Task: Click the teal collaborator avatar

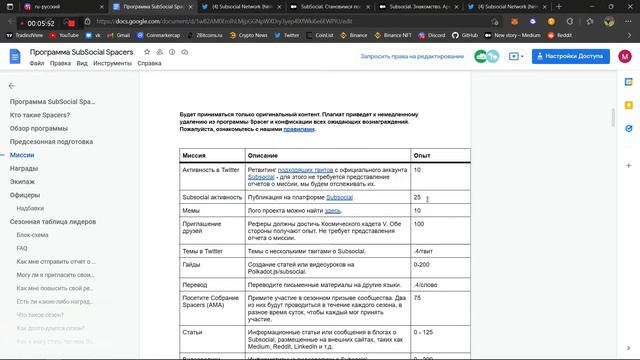Action: [493, 56]
